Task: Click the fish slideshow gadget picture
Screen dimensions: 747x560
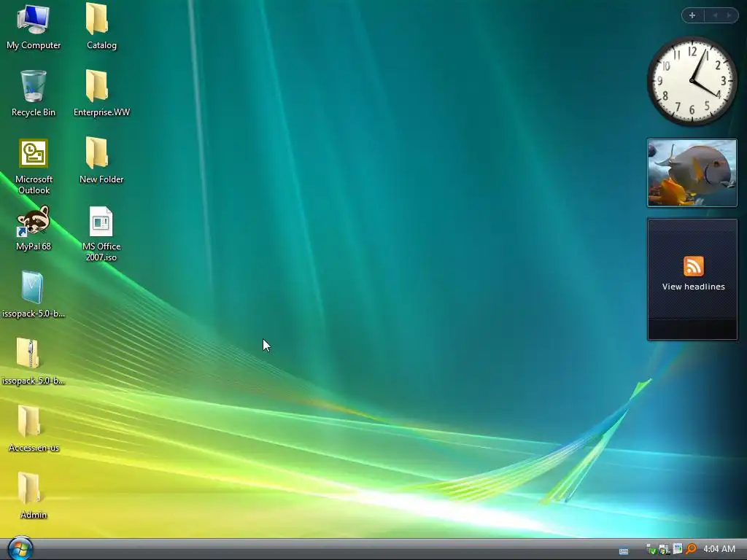Action: [x=692, y=173]
